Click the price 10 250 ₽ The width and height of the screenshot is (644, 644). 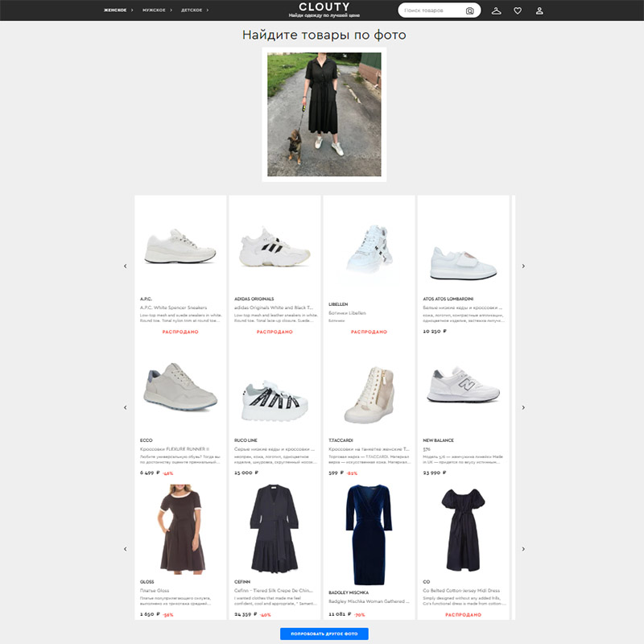click(x=435, y=331)
